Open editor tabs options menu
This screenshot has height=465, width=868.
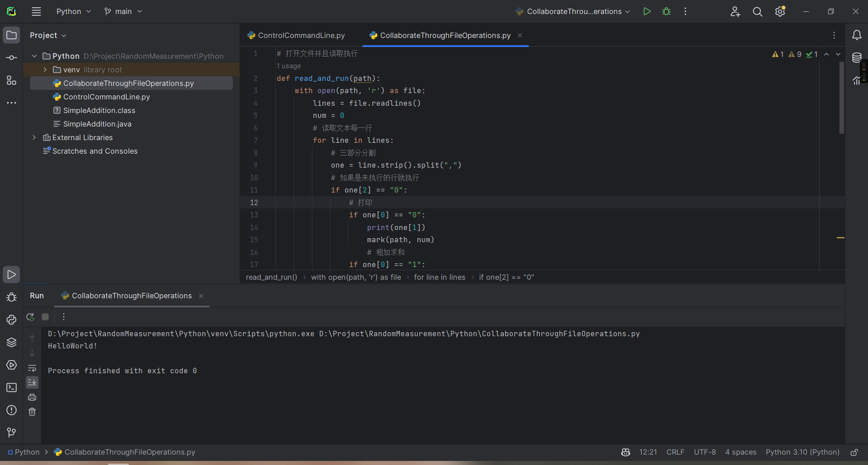click(834, 35)
